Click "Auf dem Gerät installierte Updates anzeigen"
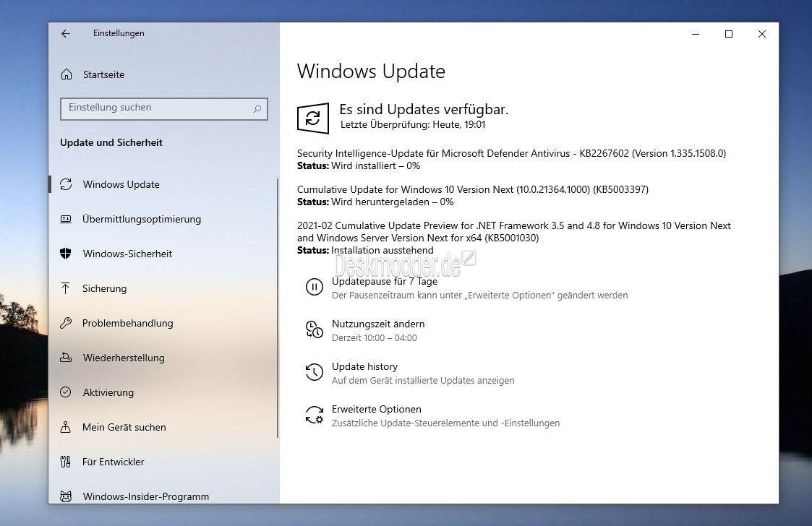812x526 pixels. pos(423,381)
